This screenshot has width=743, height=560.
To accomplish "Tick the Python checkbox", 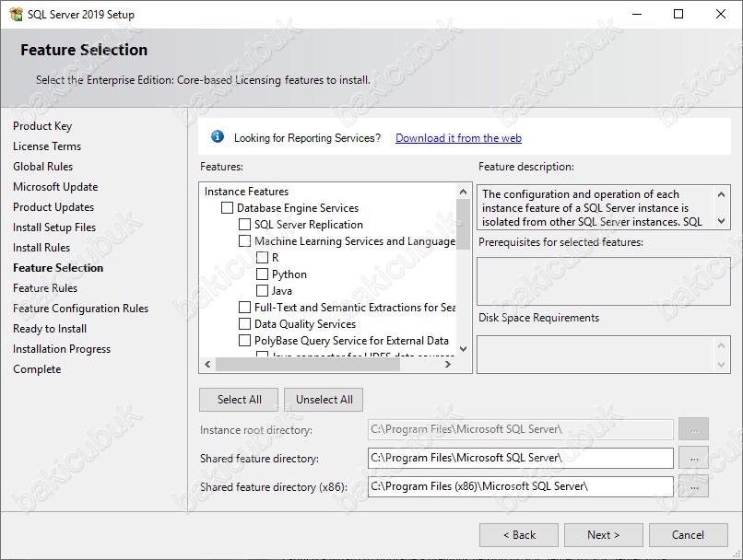I will click(x=262, y=274).
